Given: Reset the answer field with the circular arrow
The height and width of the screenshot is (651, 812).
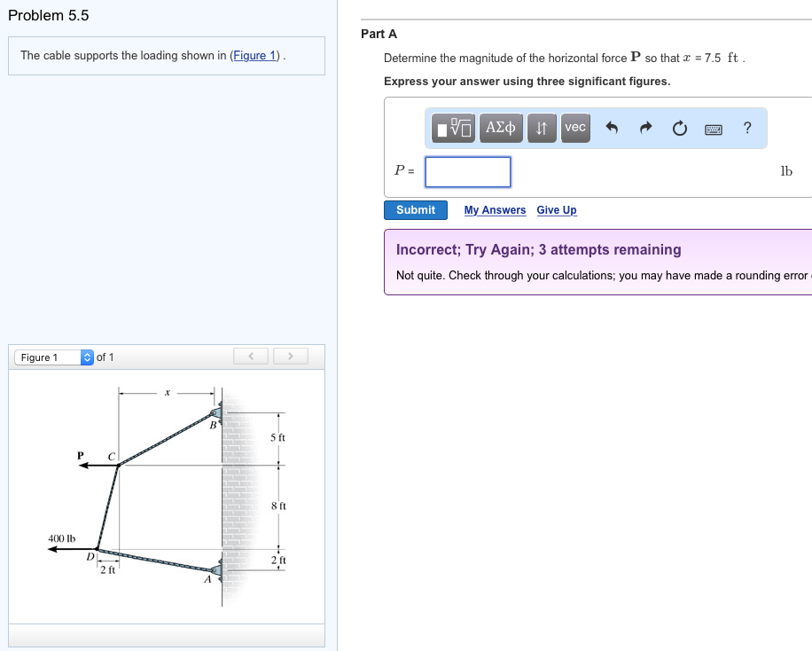Looking at the screenshot, I should (680, 129).
